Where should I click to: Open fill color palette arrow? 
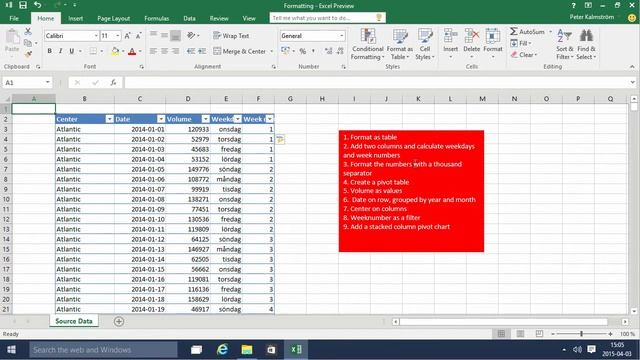coord(123,51)
